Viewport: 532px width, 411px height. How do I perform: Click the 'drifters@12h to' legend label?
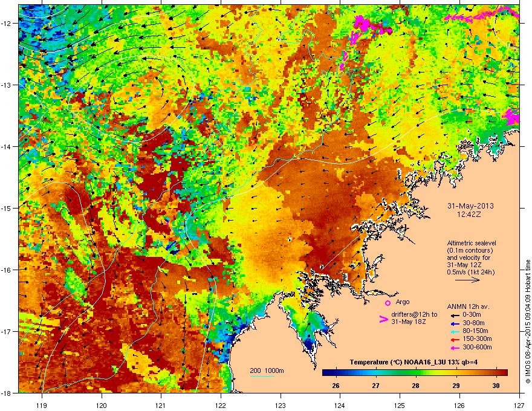pos(414,314)
